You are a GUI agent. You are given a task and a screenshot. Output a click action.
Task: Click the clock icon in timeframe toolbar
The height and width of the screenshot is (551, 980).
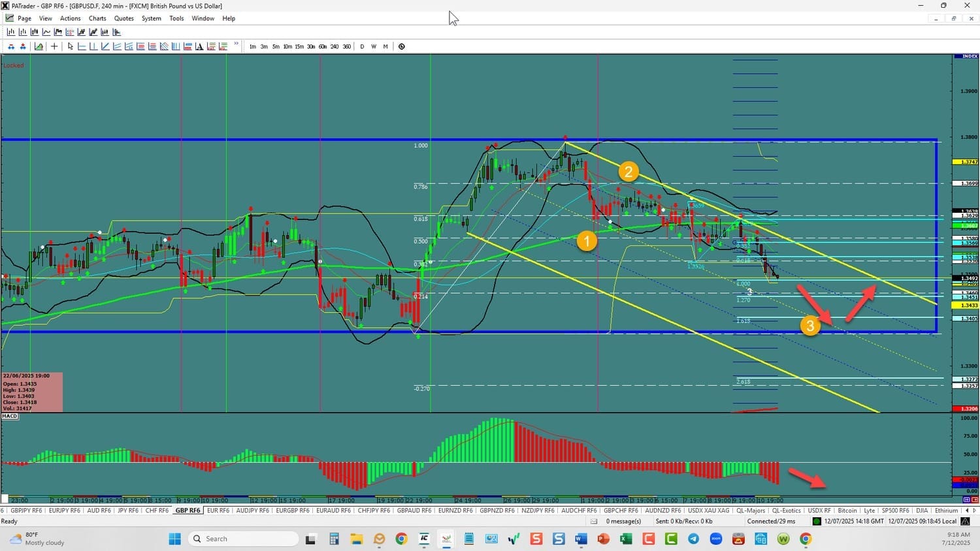(x=402, y=46)
